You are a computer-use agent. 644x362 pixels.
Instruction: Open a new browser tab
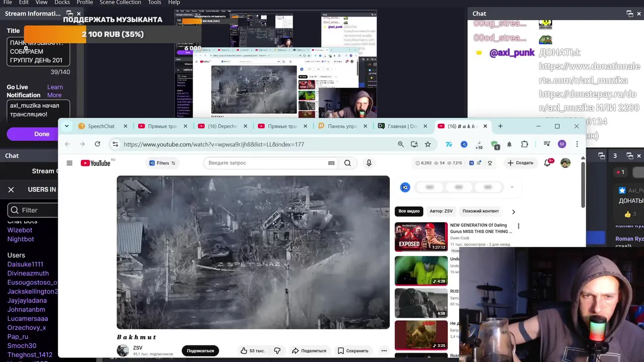(x=500, y=126)
